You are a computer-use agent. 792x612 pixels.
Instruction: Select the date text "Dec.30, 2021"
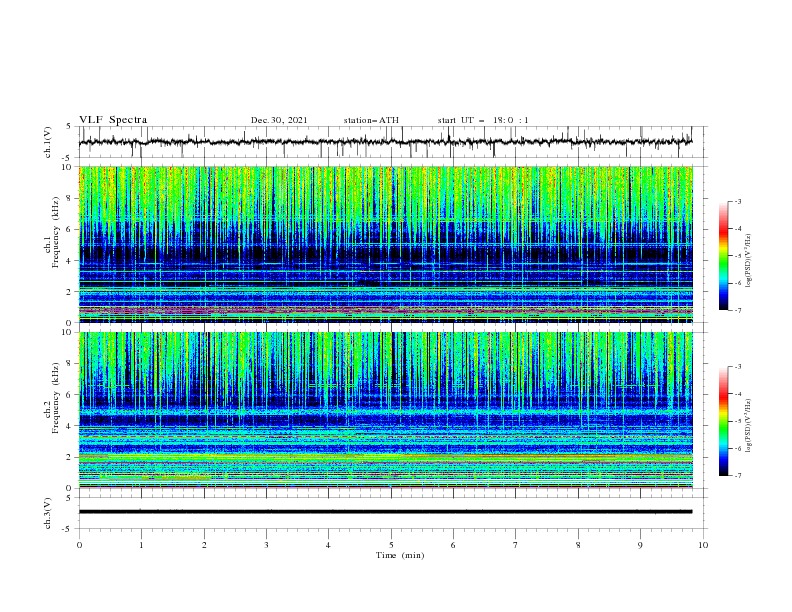tap(279, 120)
